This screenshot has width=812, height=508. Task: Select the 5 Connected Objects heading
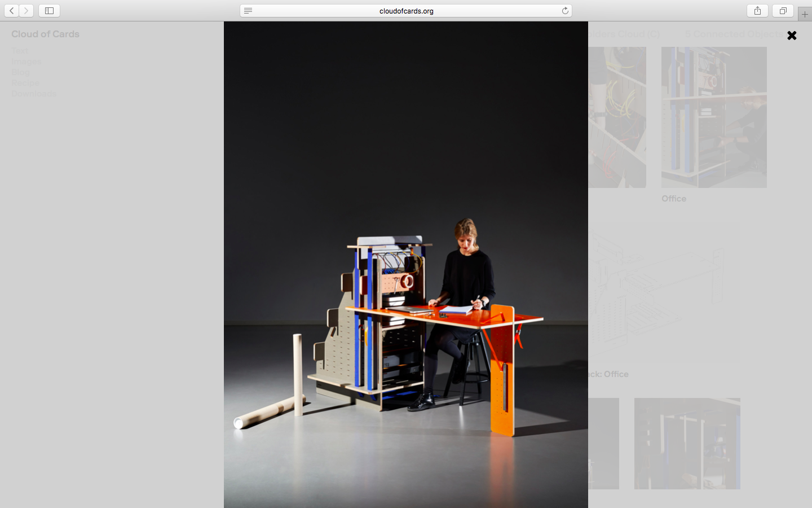733,34
